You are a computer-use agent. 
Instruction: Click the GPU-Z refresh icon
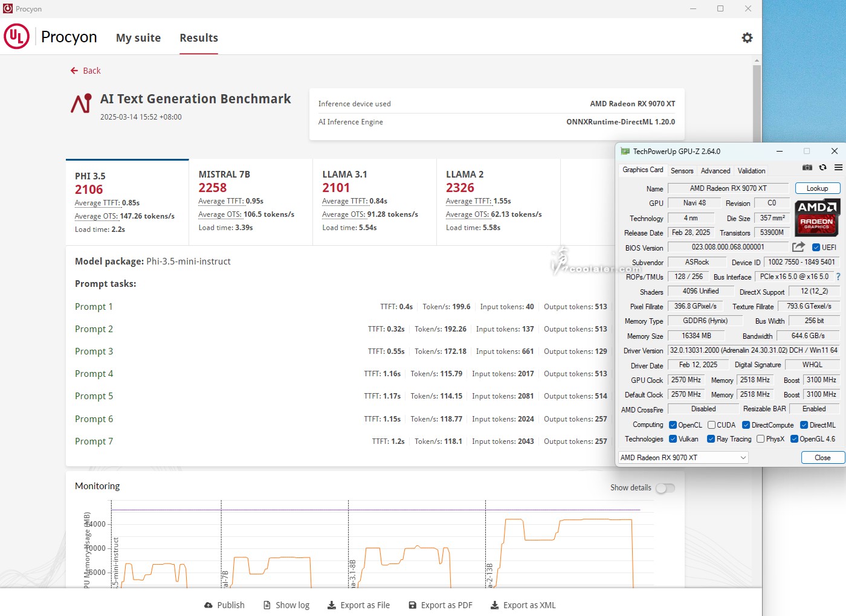pyautogui.click(x=822, y=167)
